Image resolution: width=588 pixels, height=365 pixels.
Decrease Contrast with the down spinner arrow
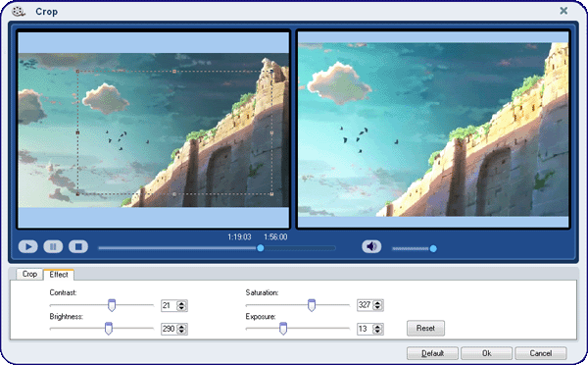(182, 308)
